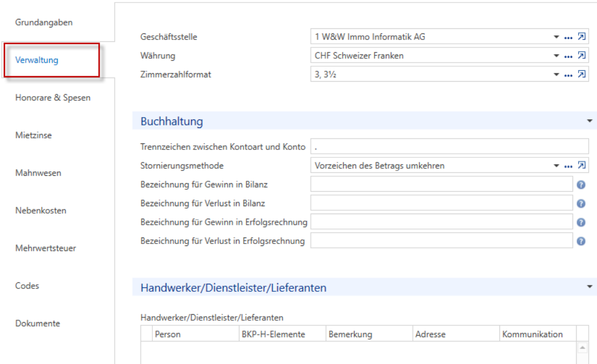Click the Kommunikation column header
The height and width of the screenshot is (364, 597).
point(538,334)
